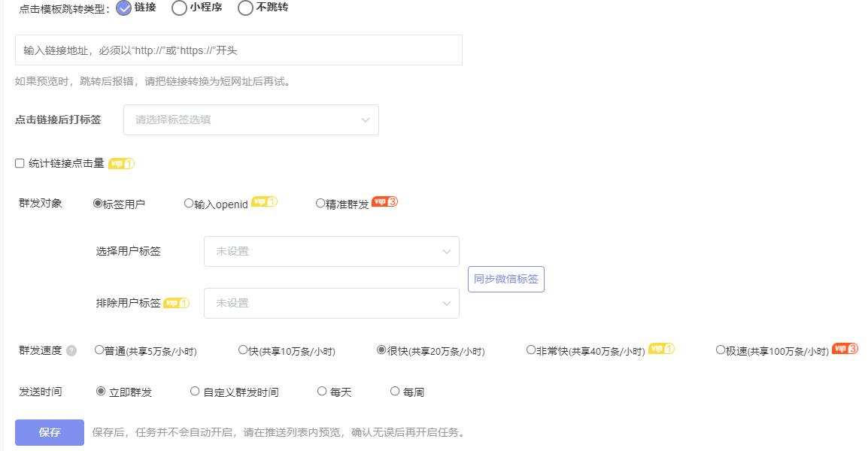The image size is (868, 451).
Task: Click the 保存 button
Action: pos(48,431)
